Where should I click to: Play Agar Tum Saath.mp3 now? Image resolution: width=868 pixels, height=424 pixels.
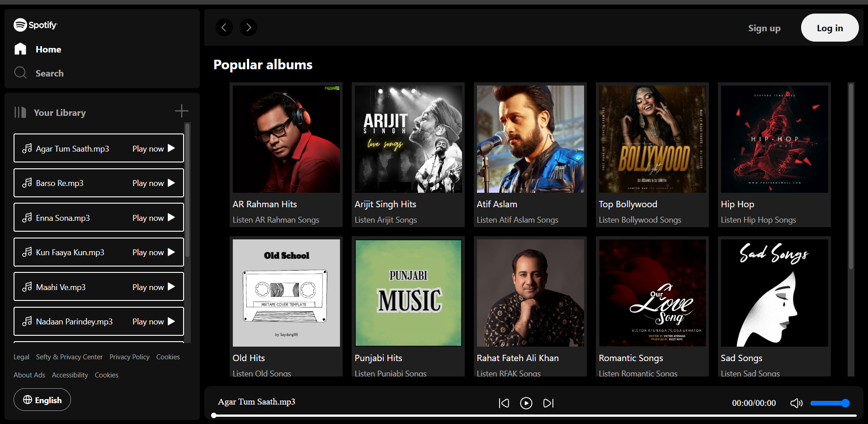click(153, 148)
